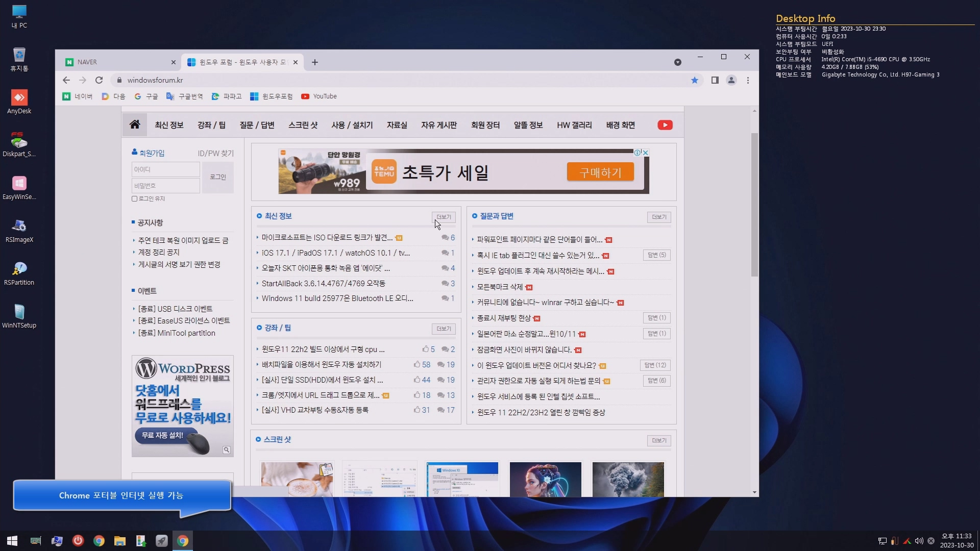Launch WinNTSetup desktop icon
Viewport: 980px width, 551px height.
point(19,316)
